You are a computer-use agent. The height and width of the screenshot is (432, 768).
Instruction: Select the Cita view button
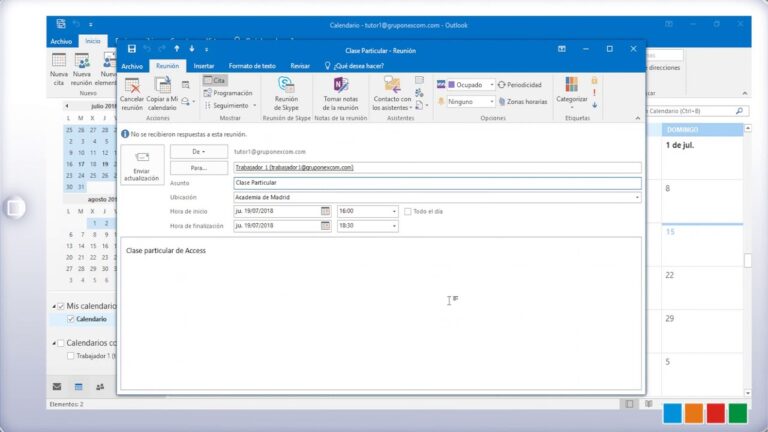tap(215, 80)
